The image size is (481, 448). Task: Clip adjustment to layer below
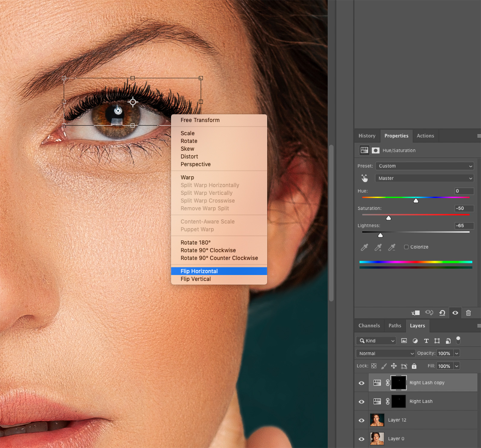pyautogui.click(x=415, y=313)
